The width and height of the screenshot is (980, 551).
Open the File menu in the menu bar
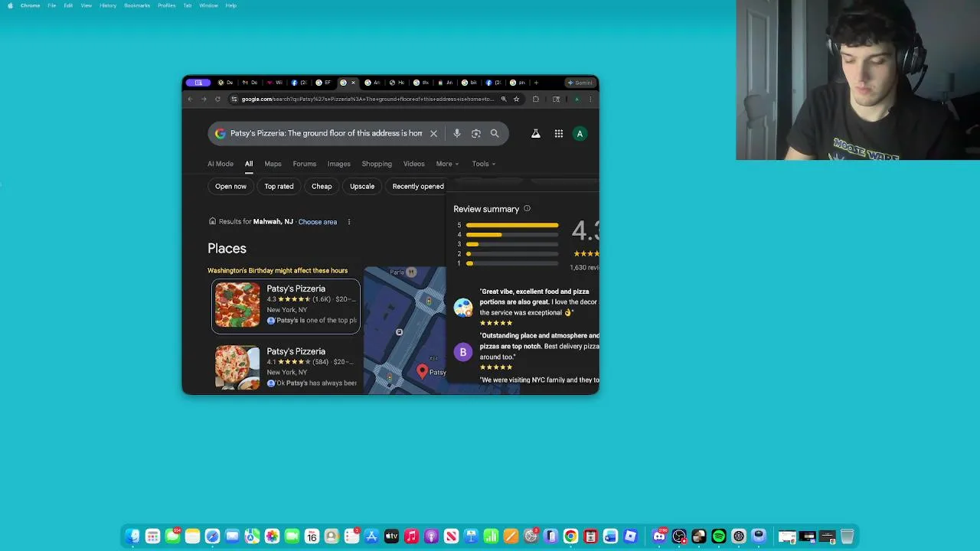[x=51, y=5]
